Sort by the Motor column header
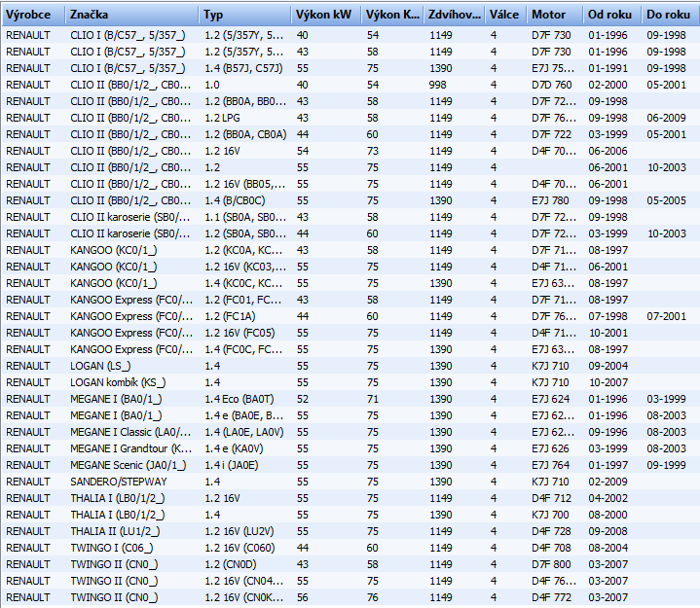 coord(555,15)
